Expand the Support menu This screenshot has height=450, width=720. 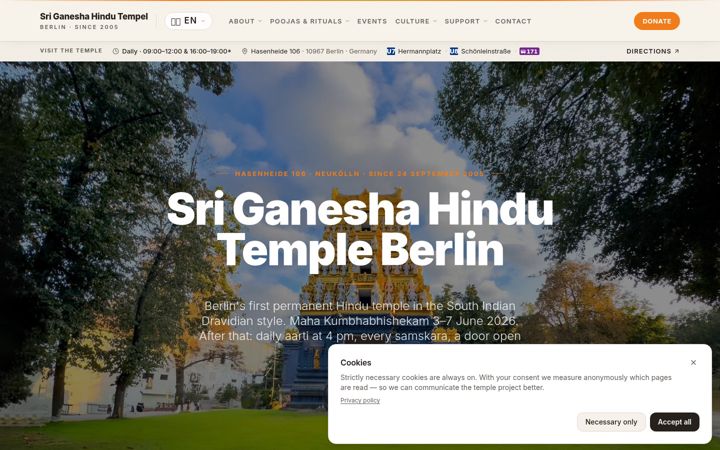point(466,21)
